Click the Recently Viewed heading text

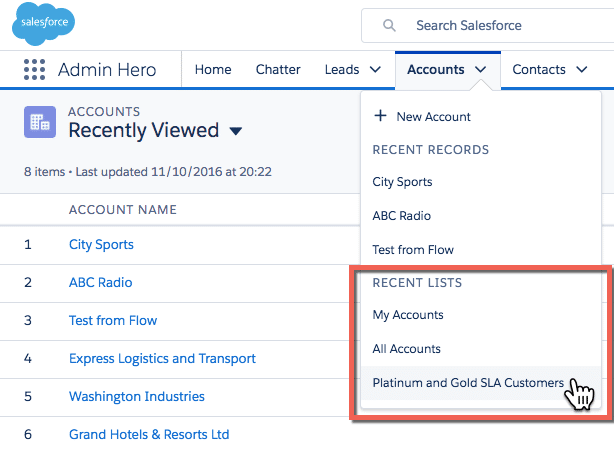(143, 130)
